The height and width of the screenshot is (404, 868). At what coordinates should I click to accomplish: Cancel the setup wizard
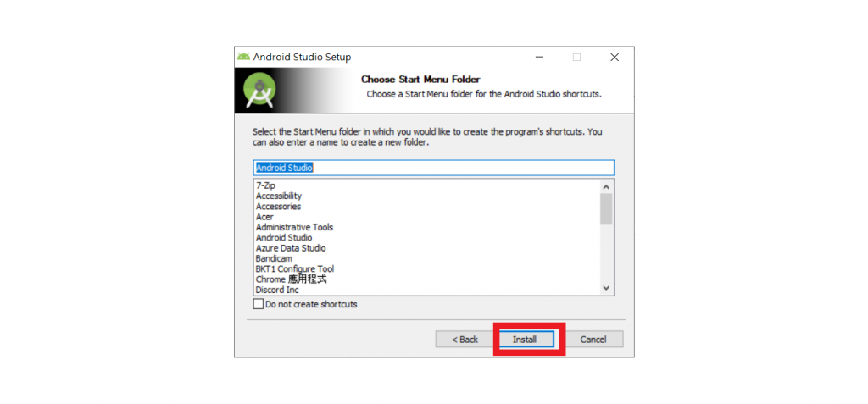[593, 340]
